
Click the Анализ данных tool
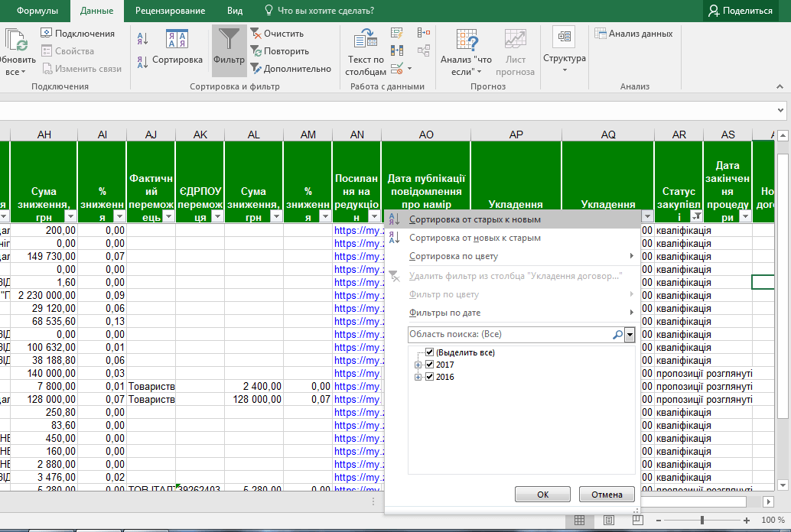(634, 34)
